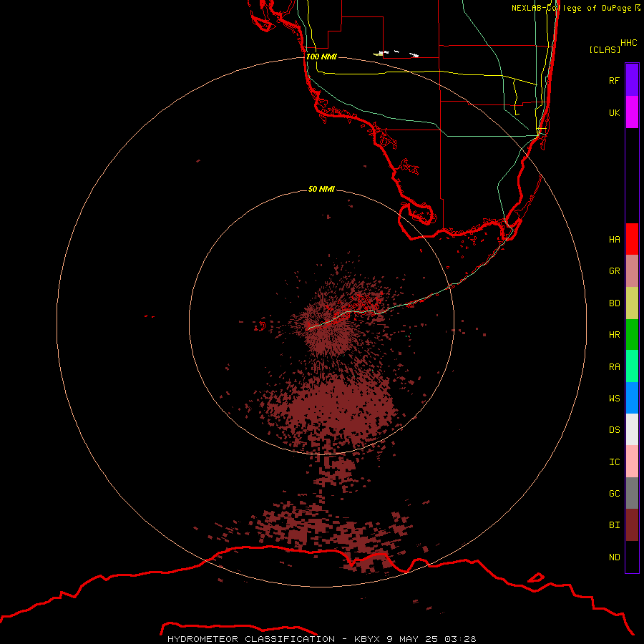644x644 pixels.
Task: Click the 'IC' legend label
Action: click(x=615, y=462)
